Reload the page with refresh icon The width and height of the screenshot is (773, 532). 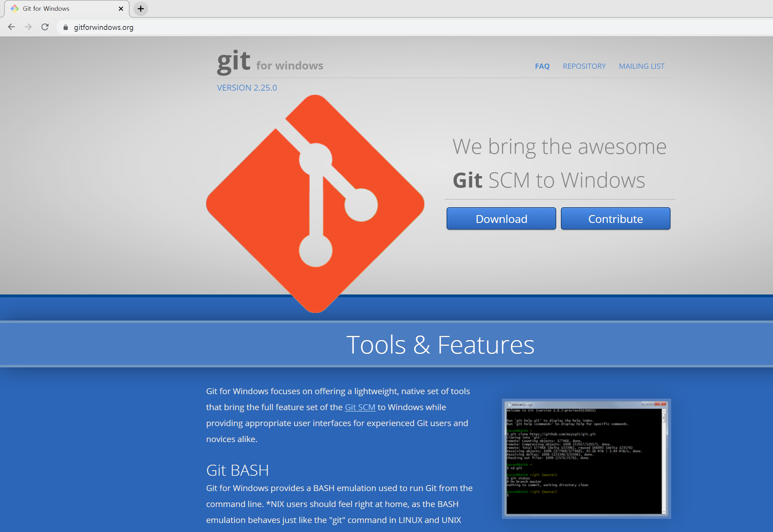45,27
